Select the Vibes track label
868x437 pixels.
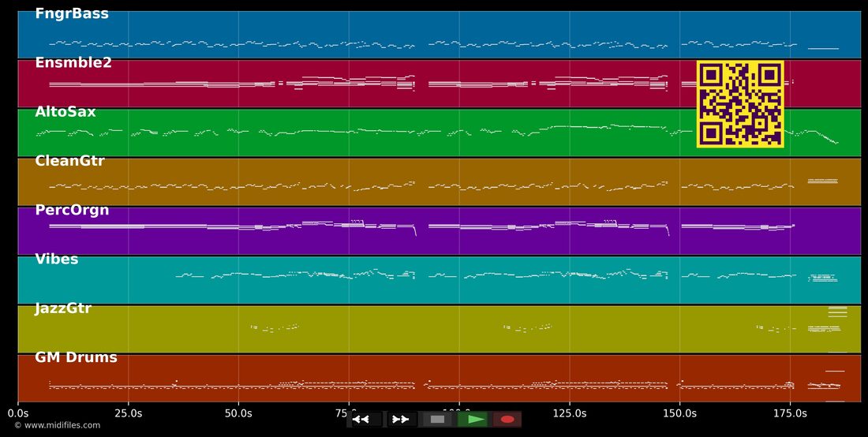[x=57, y=259]
